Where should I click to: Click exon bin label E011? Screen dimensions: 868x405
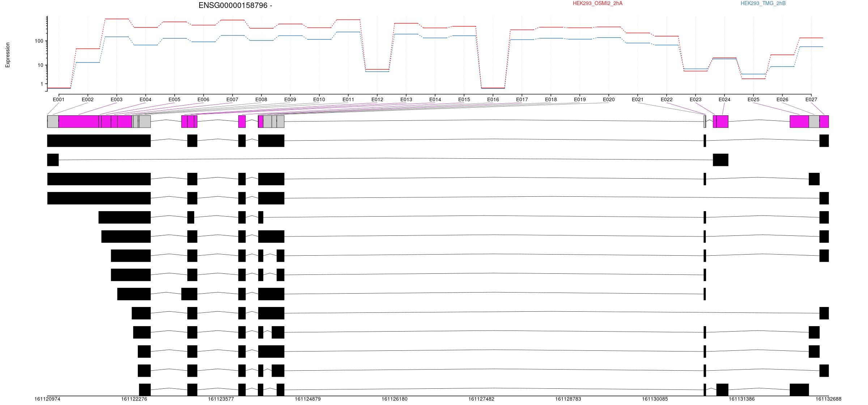(348, 99)
